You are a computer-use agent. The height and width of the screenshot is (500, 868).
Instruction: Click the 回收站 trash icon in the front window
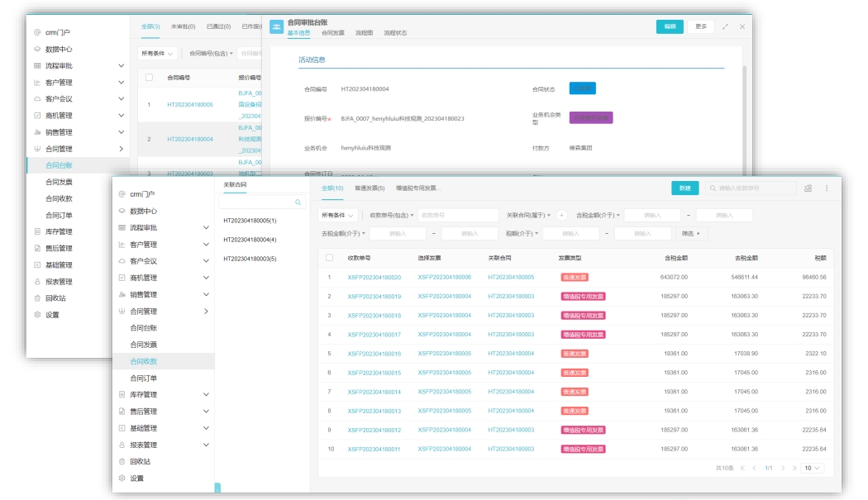[x=122, y=461]
